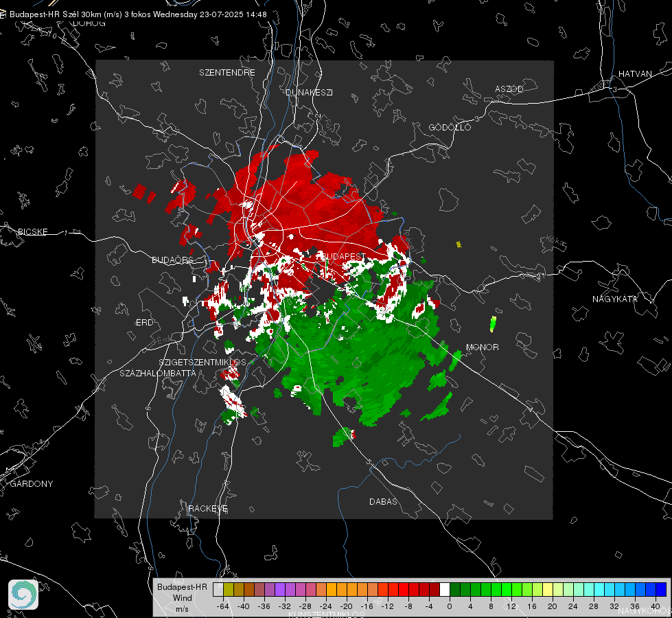Click the yellow swatch left of 20
Screen dimensions: 672x618
click(548, 589)
